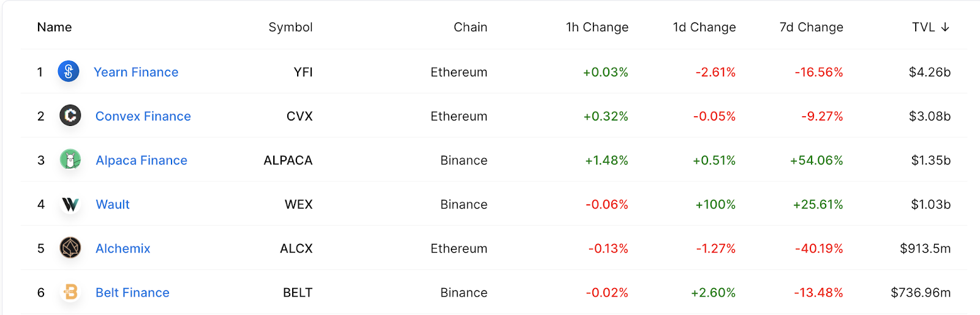Click the Yearn Finance logo icon
This screenshot has height=315, width=980.
tap(69, 72)
